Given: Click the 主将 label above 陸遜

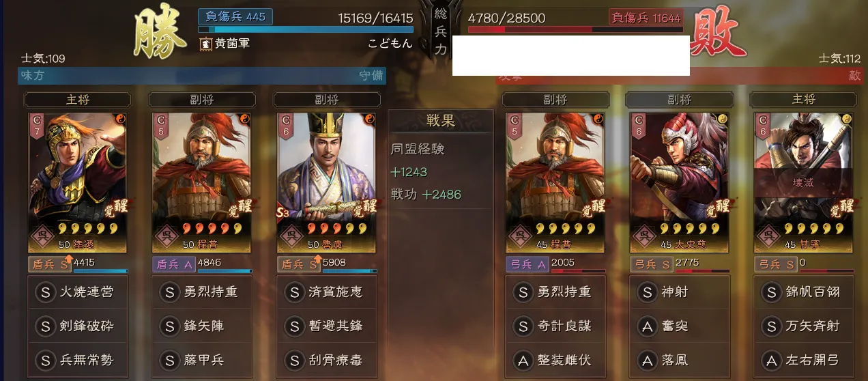Looking at the screenshot, I should coord(77,100).
